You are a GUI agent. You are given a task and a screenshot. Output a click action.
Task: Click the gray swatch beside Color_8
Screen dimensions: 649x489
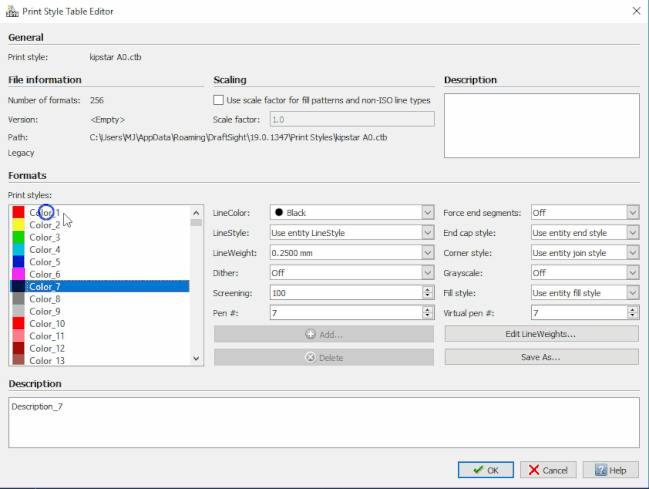18,299
